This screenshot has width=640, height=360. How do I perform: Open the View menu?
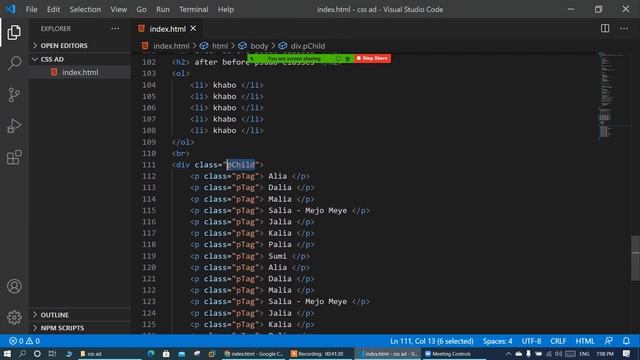(x=118, y=9)
